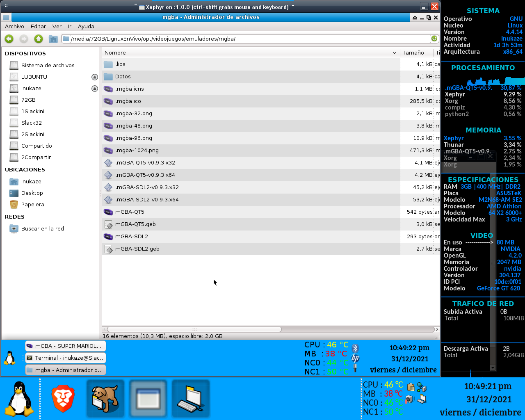Expand the Xephyr titlebar caret

tap(292, 6)
